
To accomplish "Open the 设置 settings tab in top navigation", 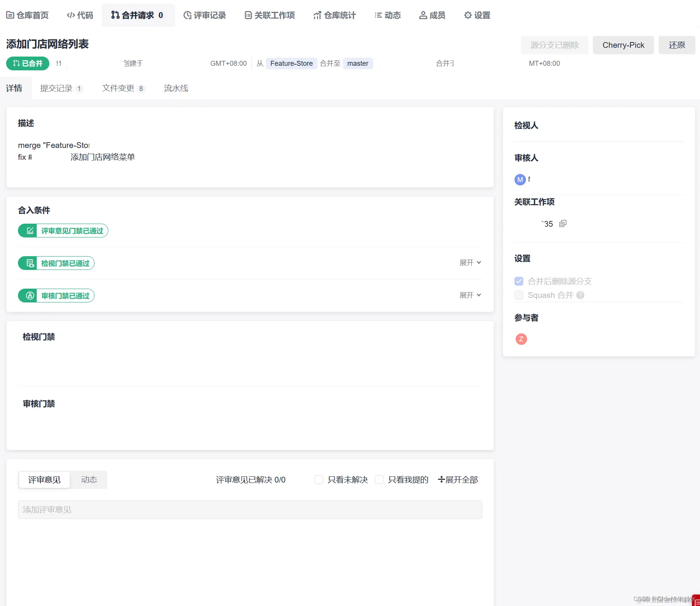I will pos(477,15).
